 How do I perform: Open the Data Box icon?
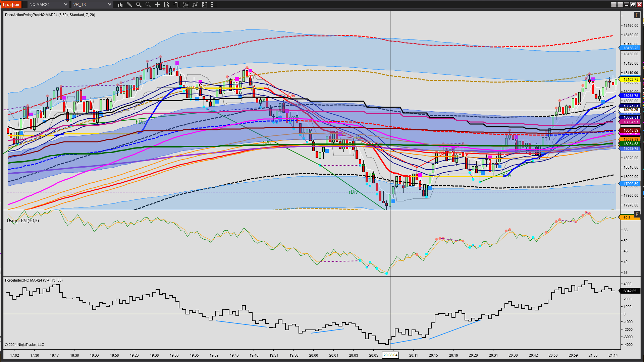click(x=167, y=5)
